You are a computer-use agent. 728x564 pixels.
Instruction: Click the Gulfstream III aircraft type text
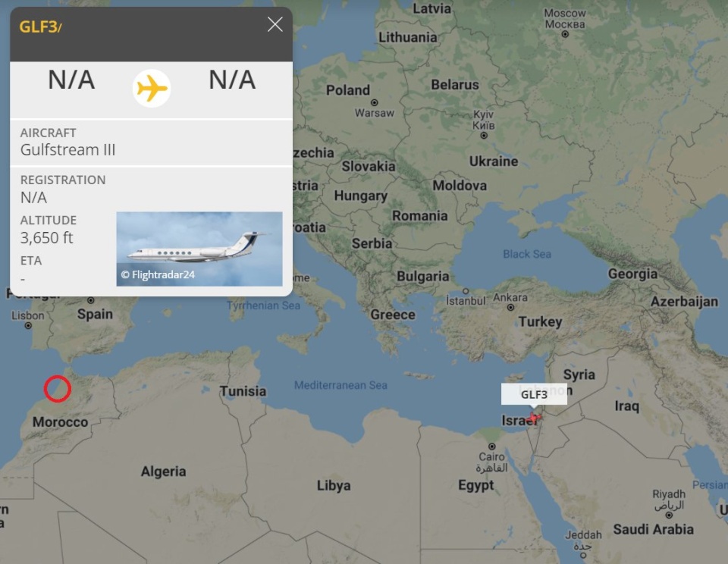coord(68,149)
